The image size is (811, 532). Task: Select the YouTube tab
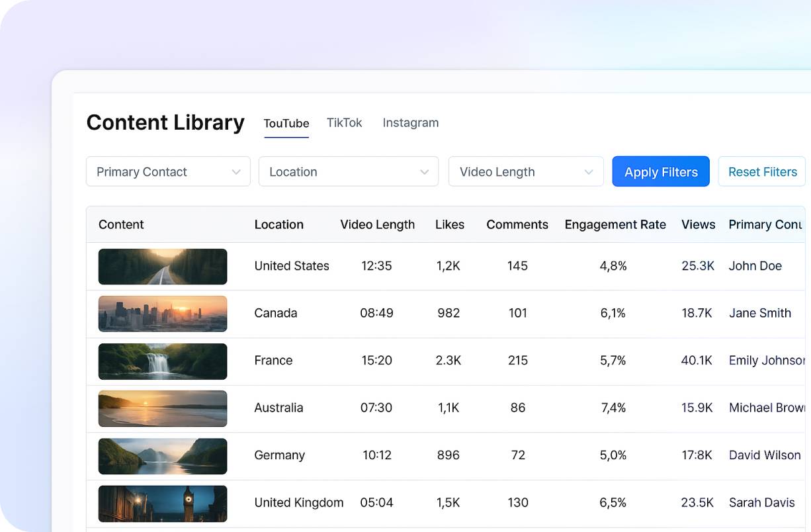(x=286, y=124)
